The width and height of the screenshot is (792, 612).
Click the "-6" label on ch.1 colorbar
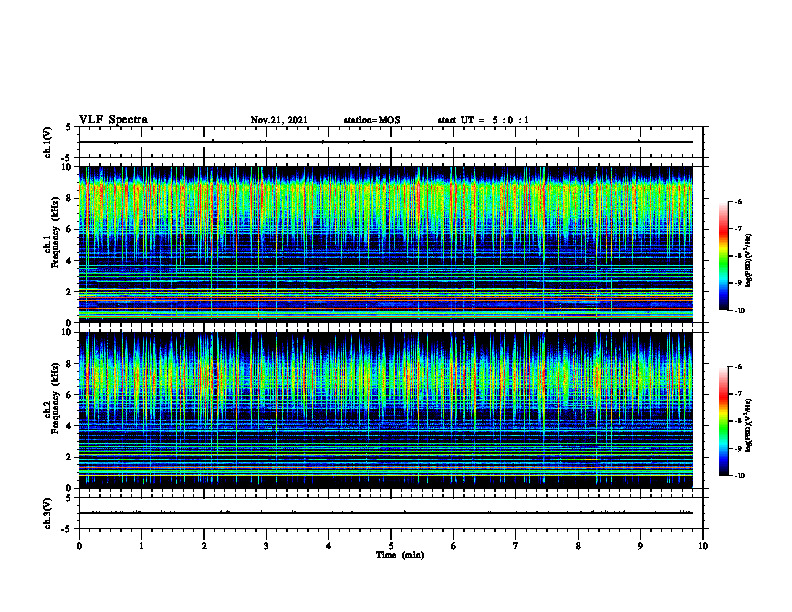pos(738,201)
